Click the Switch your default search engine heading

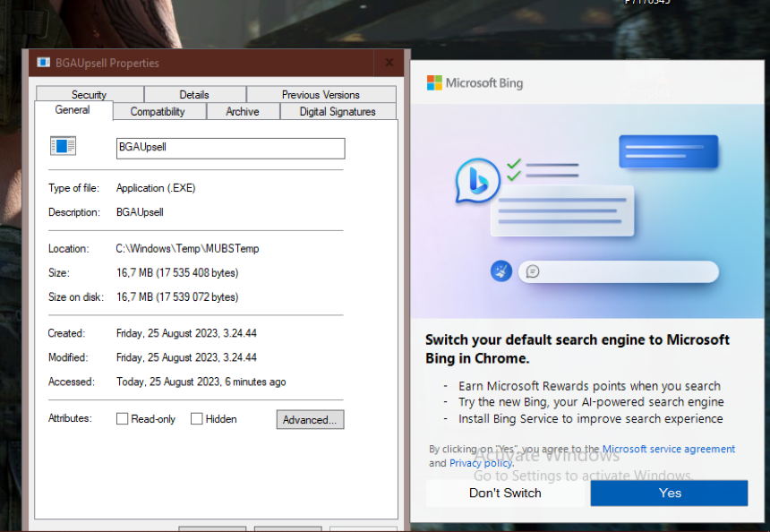577,348
